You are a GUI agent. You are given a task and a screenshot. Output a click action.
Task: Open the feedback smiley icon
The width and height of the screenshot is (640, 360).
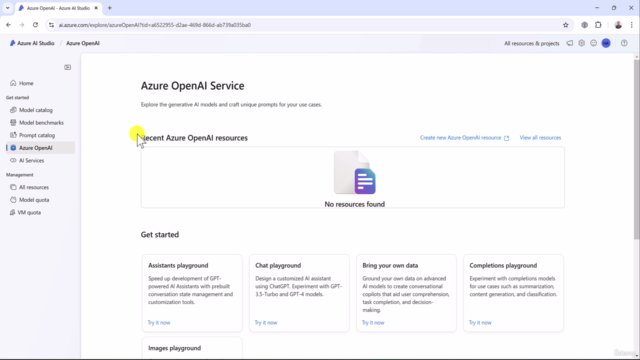(x=593, y=43)
